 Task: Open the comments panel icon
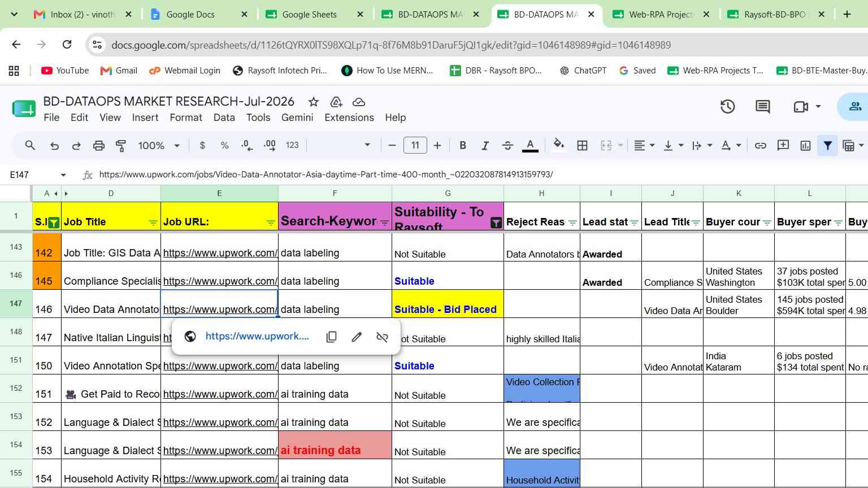762,106
